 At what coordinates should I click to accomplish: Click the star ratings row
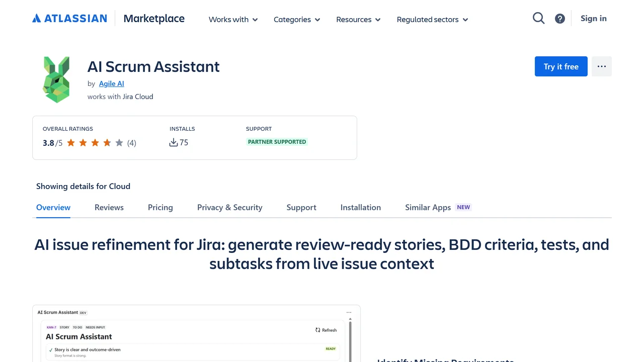[95, 143]
